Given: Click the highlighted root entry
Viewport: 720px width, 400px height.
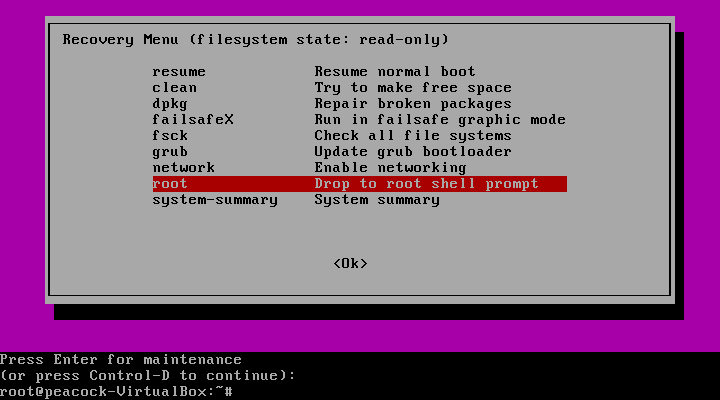Looking at the screenshot, I should tap(360, 184).
